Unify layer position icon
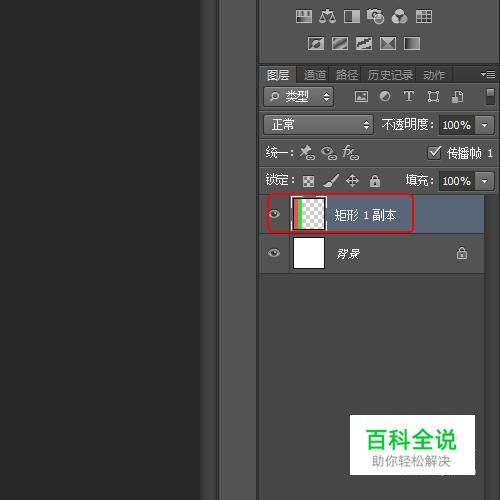The height and width of the screenshot is (500, 500). [x=307, y=153]
